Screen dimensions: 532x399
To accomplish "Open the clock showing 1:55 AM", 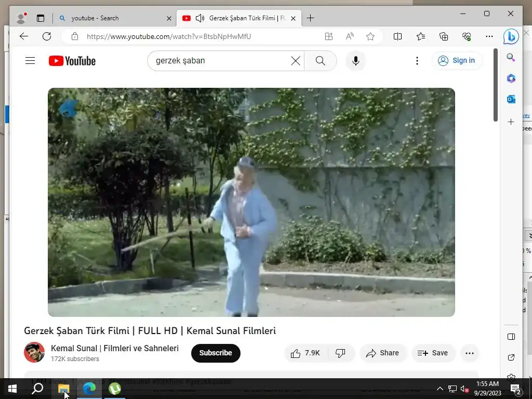I will 487,389.
